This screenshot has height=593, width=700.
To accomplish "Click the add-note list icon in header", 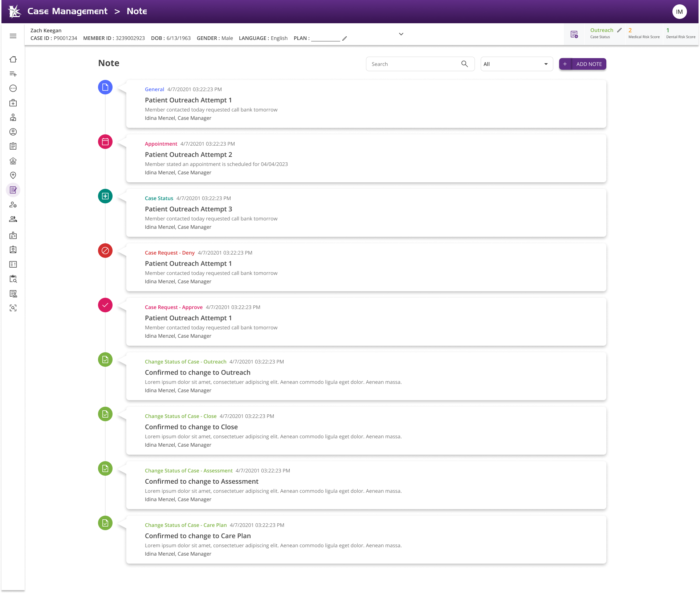I will tap(574, 34).
